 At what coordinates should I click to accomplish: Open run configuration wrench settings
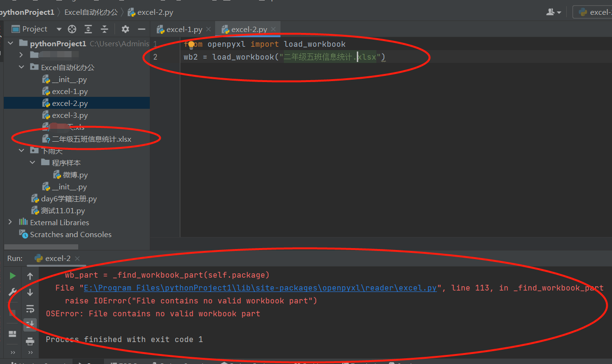12,292
